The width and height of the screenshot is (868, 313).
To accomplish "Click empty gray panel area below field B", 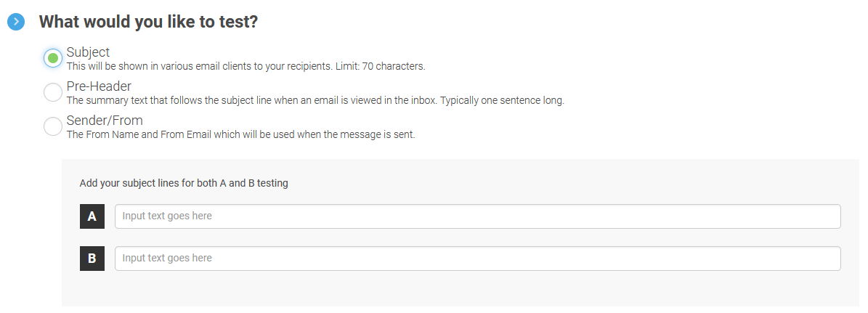I will 460,288.
